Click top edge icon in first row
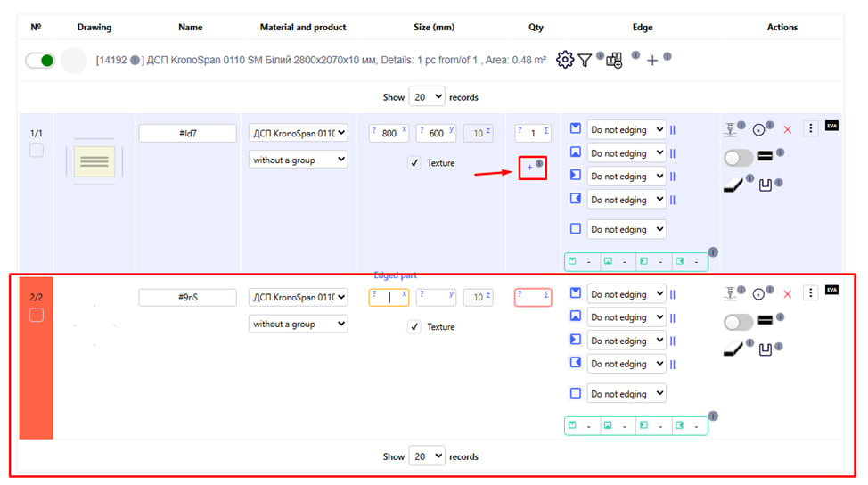 pyautogui.click(x=576, y=129)
